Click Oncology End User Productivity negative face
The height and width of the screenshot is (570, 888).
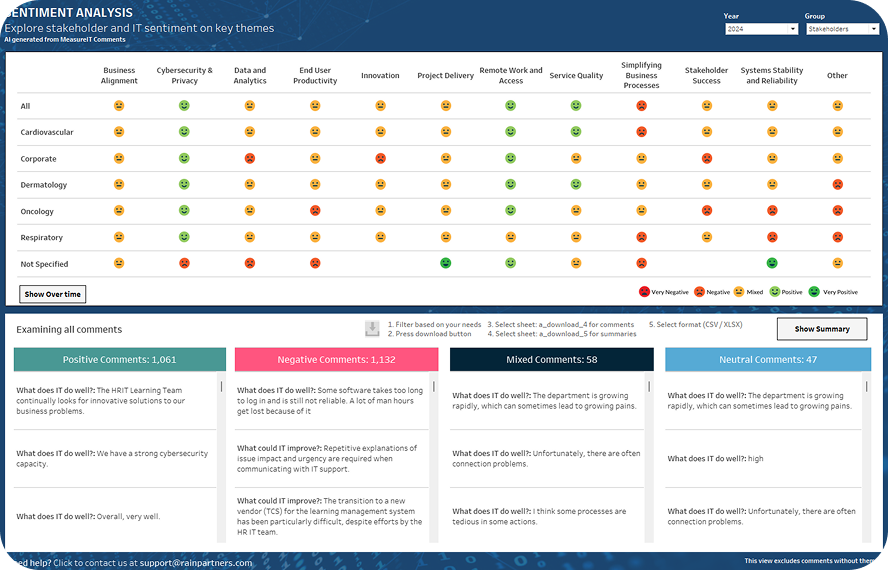(x=315, y=211)
